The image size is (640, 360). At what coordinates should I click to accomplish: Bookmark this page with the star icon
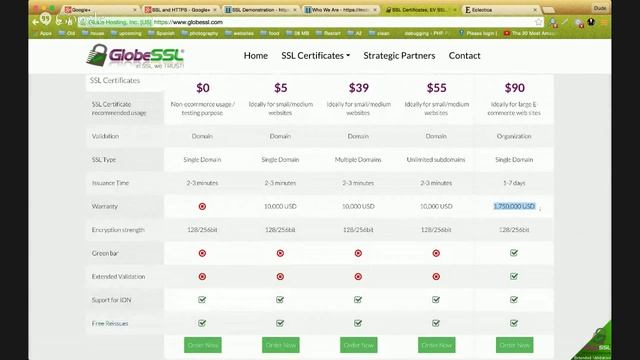(x=538, y=22)
